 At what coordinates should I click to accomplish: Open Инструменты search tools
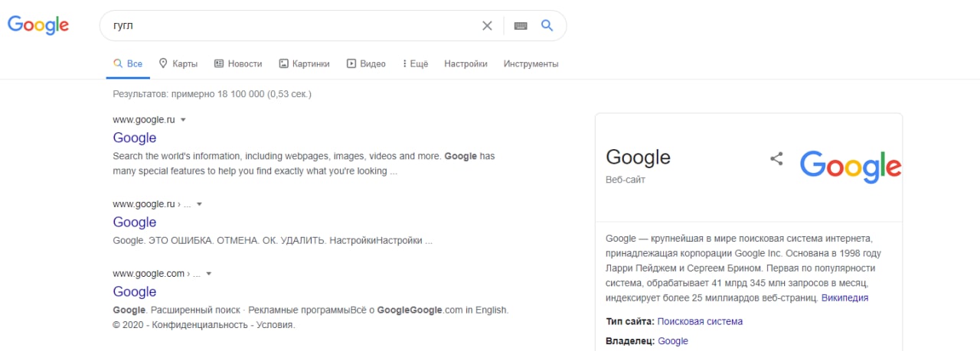click(x=531, y=64)
